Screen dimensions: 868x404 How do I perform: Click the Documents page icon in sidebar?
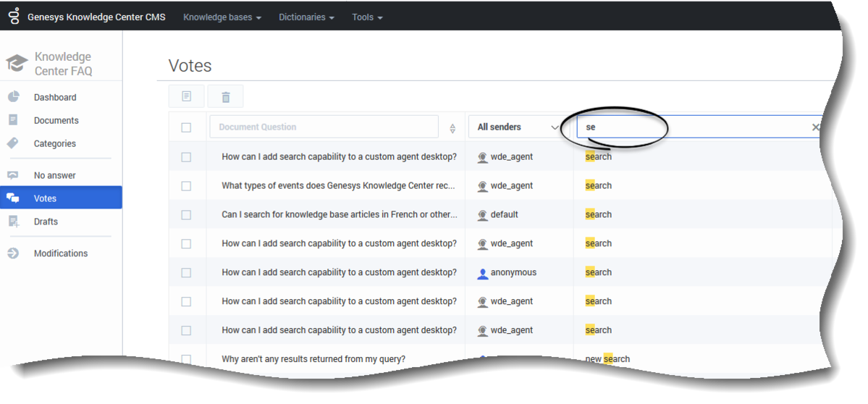13,120
